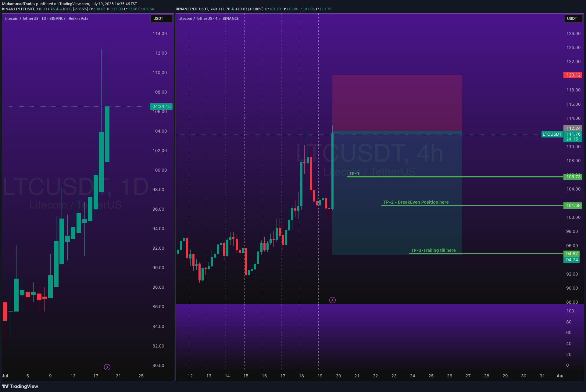The image size is (586, 392).
Task: Click the Litecoin / TetherUS 4h chart title
Action: [208, 19]
